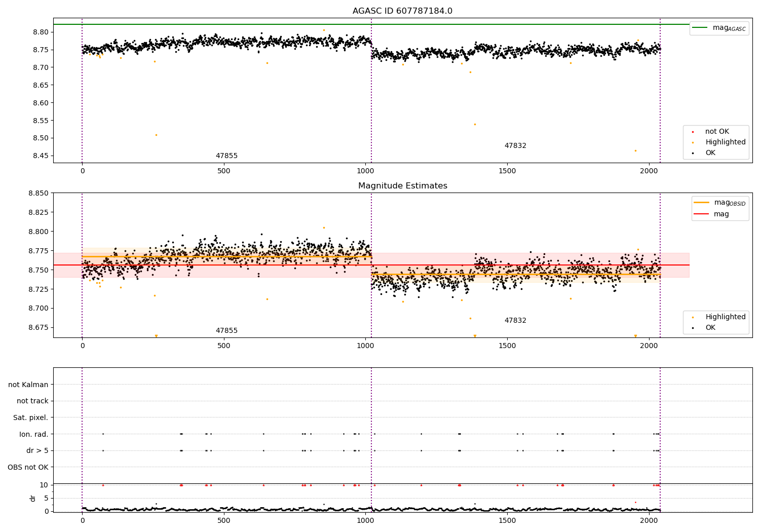The height and width of the screenshot is (532, 760).
Task: Click 'Highlighted' in the top plot legend
Action: 725,142
